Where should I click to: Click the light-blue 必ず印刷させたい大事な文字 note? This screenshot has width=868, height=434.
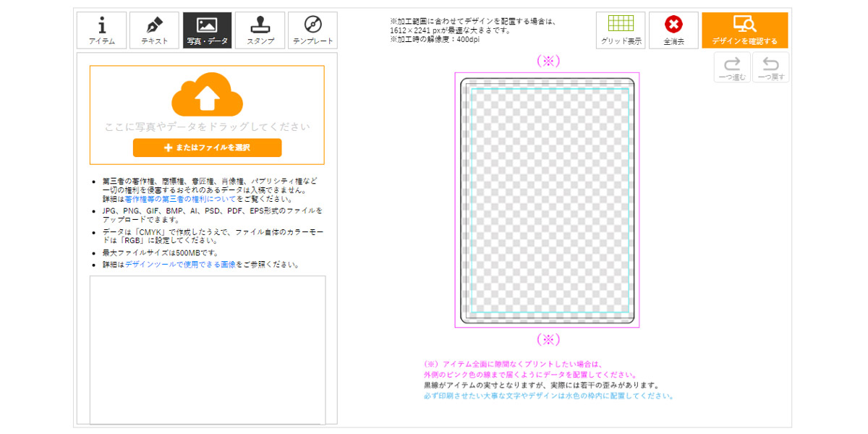pos(549,396)
